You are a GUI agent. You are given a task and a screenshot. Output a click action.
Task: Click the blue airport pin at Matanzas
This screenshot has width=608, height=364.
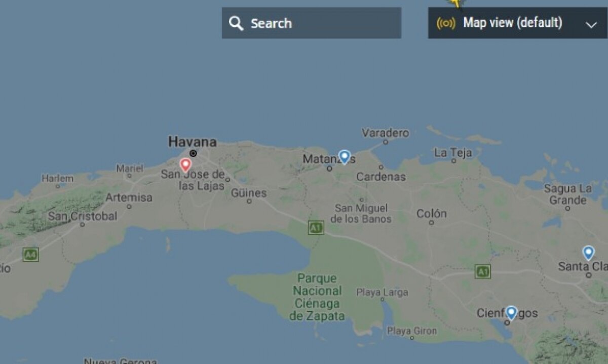(x=345, y=157)
